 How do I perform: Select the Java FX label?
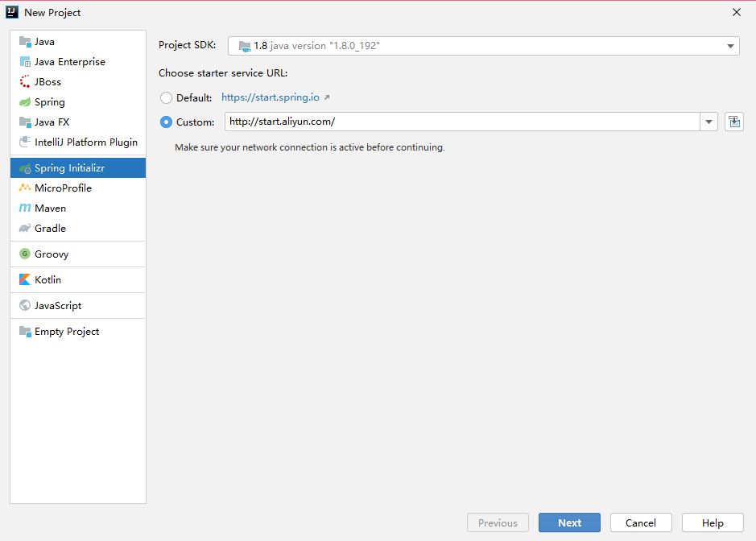click(52, 122)
